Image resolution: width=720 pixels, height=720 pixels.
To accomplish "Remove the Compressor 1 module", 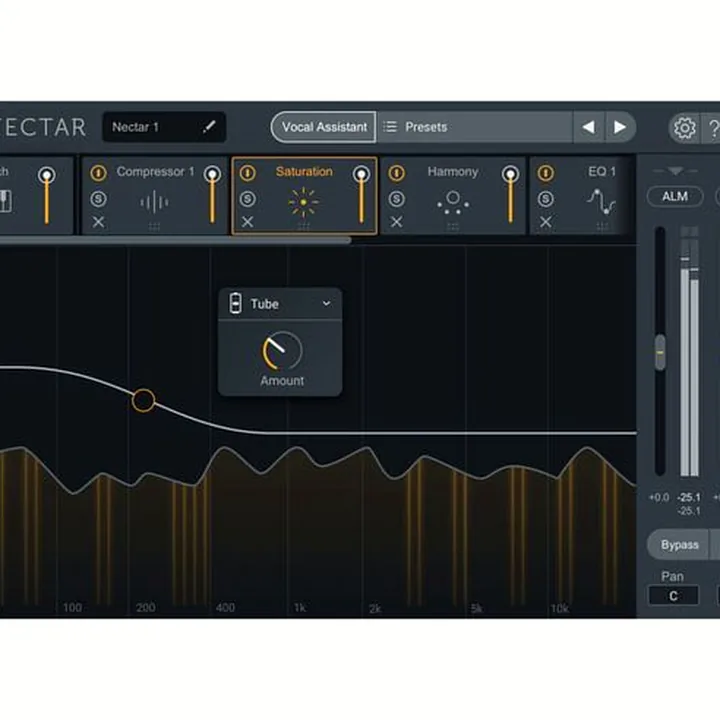I will pos(98,222).
